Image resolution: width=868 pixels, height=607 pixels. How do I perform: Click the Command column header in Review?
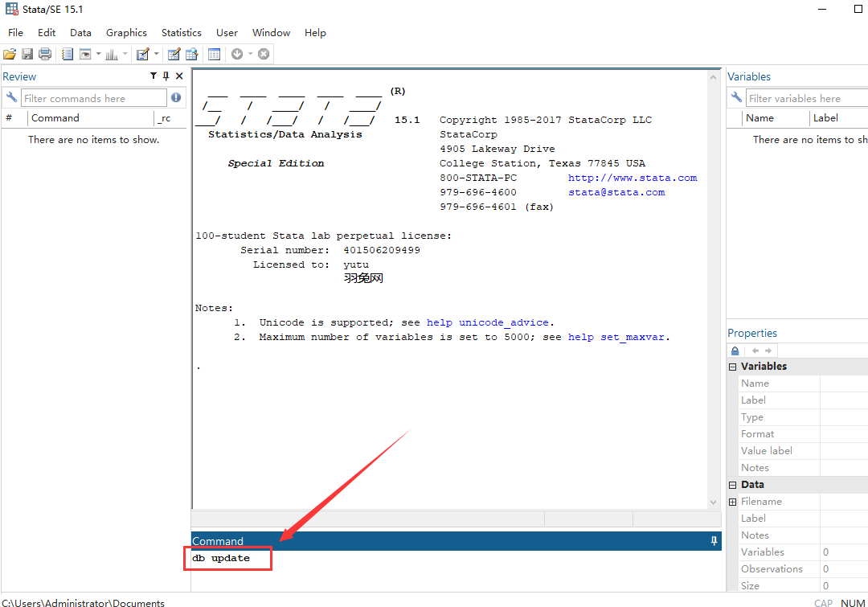coord(91,118)
